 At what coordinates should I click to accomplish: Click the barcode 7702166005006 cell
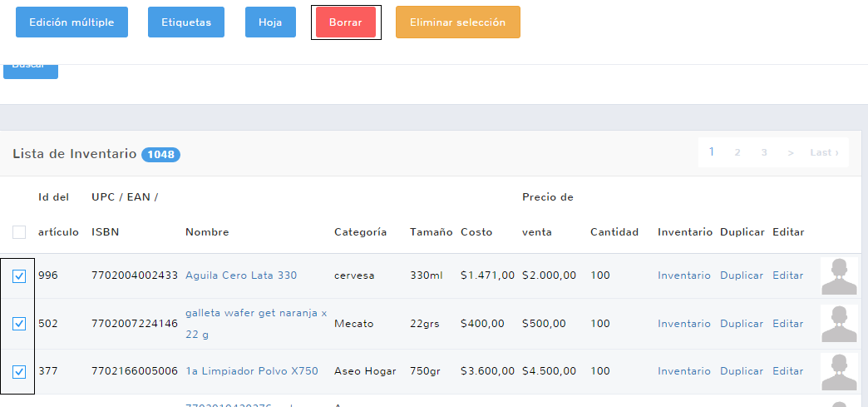(x=135, y=371)
